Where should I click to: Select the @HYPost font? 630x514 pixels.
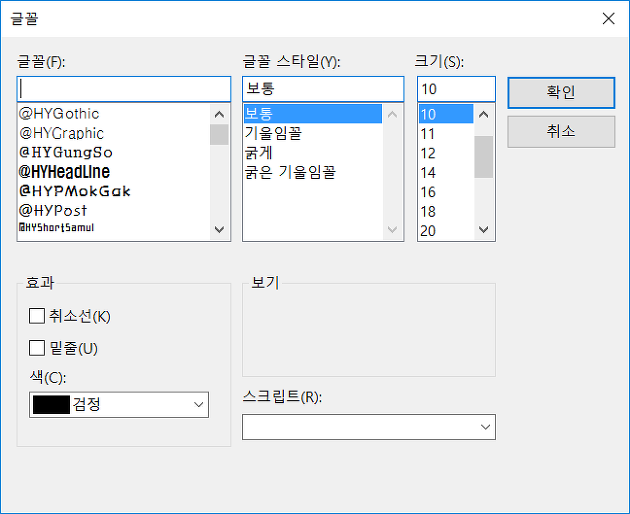(114, 210)
